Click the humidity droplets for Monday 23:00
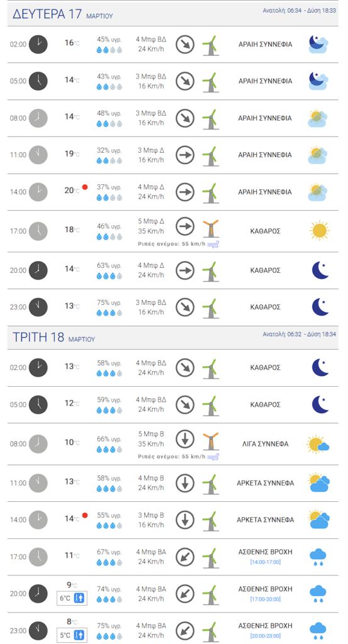Viewport: 348px width, 644px height. (x=109, y=313)
